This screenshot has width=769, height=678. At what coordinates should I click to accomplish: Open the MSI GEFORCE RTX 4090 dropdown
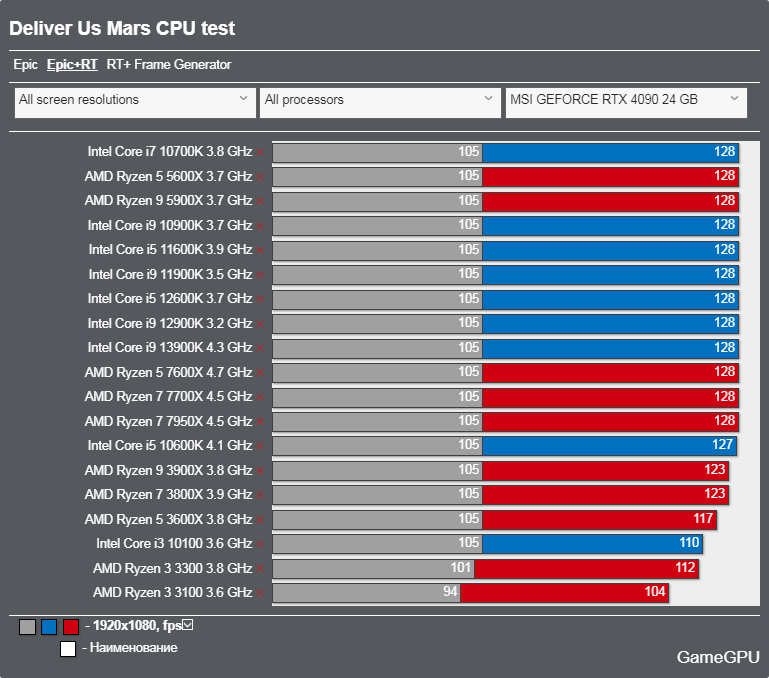(626, 103)
